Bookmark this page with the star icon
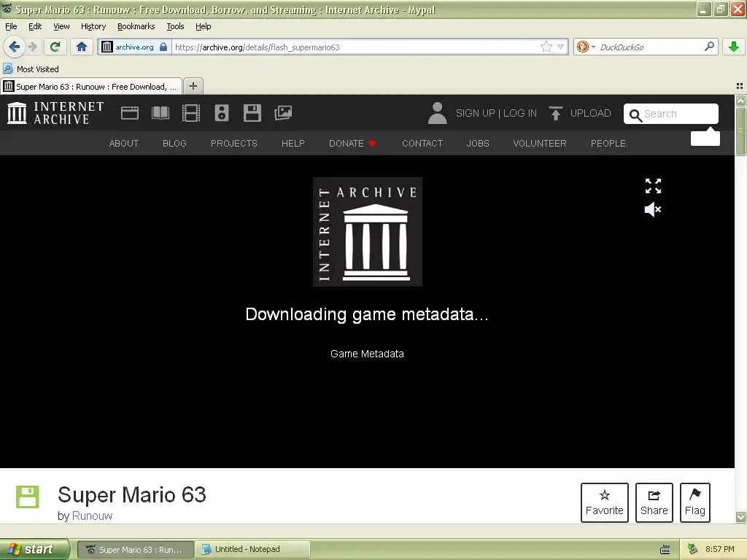This screenshot has height=560, width=747. [x=546, y=47]
